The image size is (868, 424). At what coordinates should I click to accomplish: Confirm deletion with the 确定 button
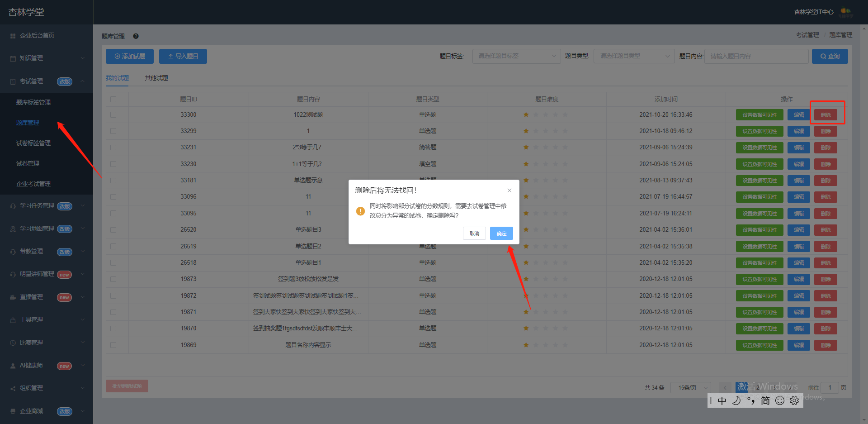point(501,233)
